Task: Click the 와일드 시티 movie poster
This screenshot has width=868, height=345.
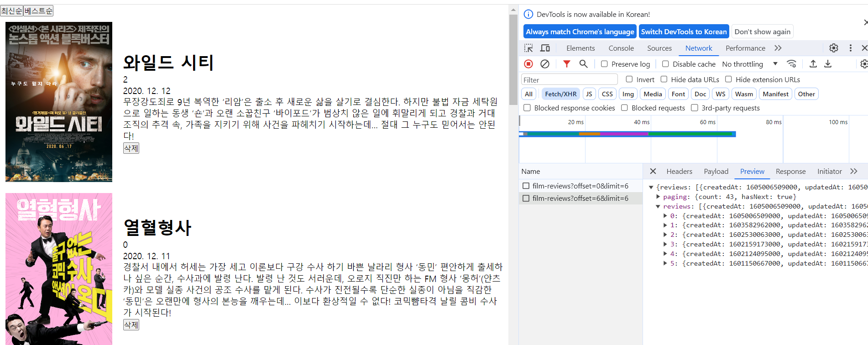Action: [x=59, y=102]
